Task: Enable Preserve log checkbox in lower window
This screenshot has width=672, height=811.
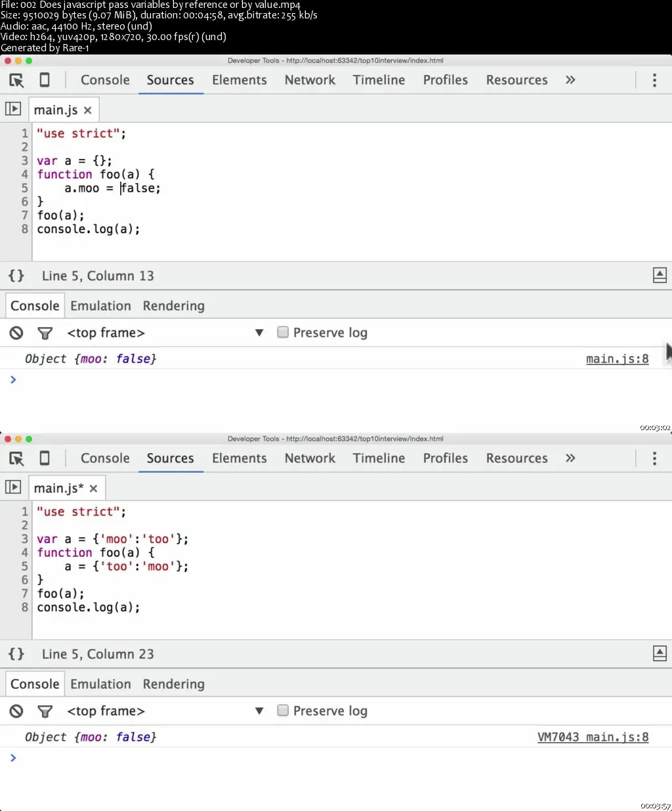Action: pos(283,711)
